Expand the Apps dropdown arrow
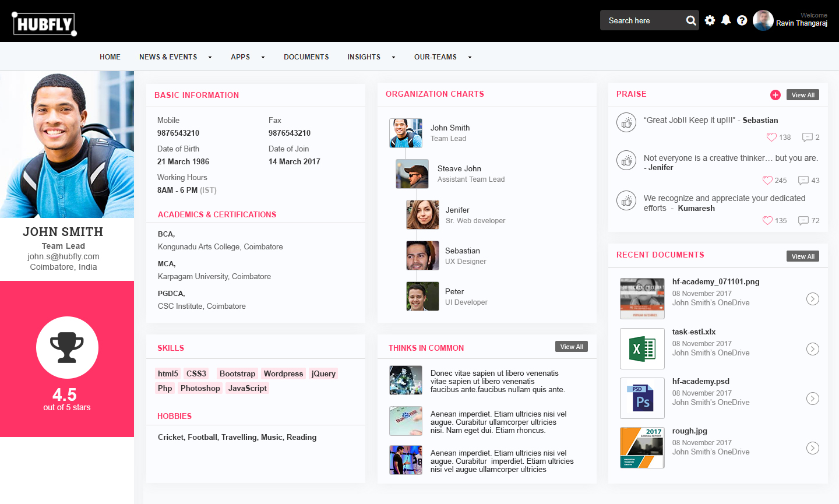 coord(263,57)
